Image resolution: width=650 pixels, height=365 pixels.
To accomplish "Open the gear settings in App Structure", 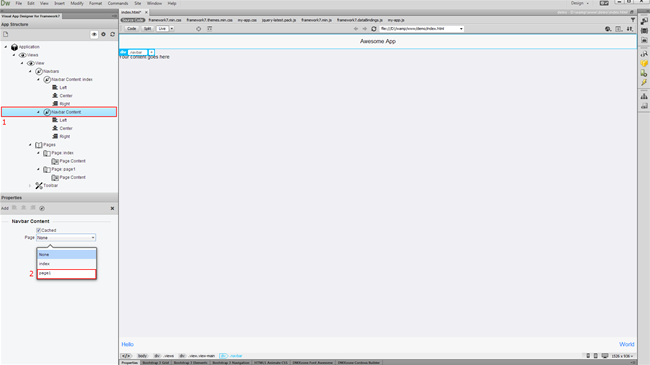I will pos(104,34).
